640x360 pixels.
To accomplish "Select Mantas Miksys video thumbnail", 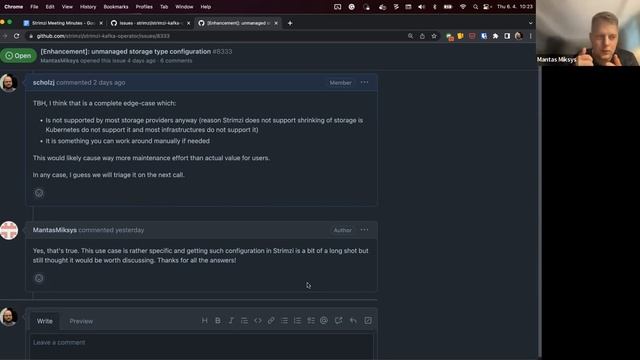I will 588,33.
